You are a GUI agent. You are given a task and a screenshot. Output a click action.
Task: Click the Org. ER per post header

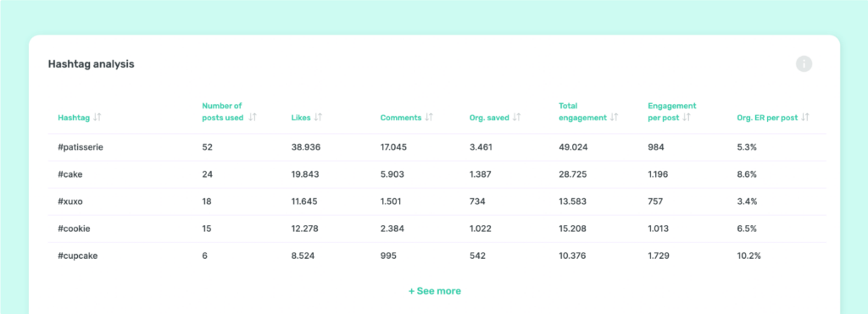pyautogui.click(x=767, y=118)
